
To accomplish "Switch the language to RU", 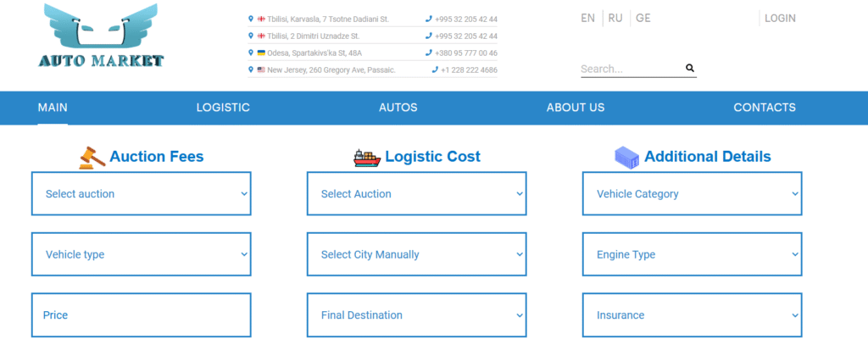I will click(x=615, y=18).
